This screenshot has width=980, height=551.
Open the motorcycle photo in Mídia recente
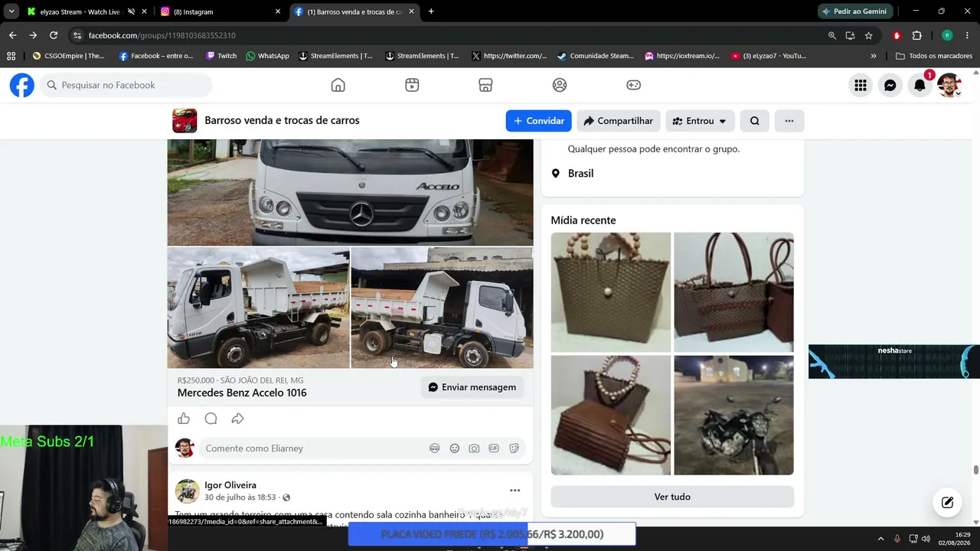(733, 415)
